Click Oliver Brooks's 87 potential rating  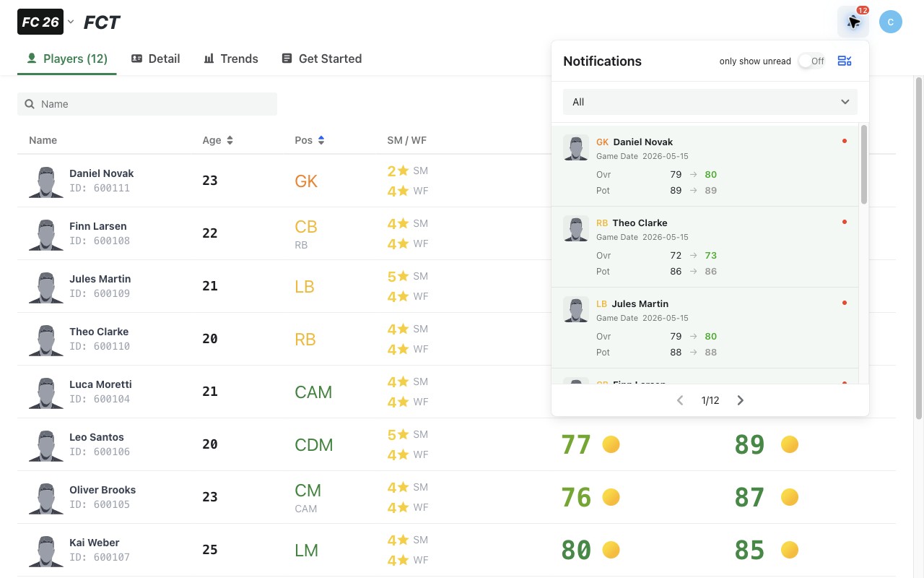tap(749, 498)
